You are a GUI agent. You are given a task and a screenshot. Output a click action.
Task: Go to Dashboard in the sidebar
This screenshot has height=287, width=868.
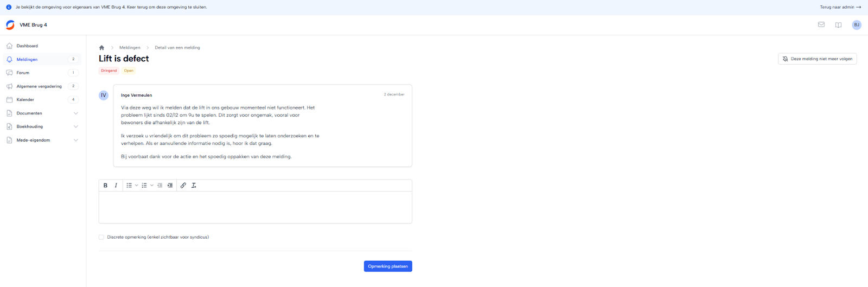point(27,46)
